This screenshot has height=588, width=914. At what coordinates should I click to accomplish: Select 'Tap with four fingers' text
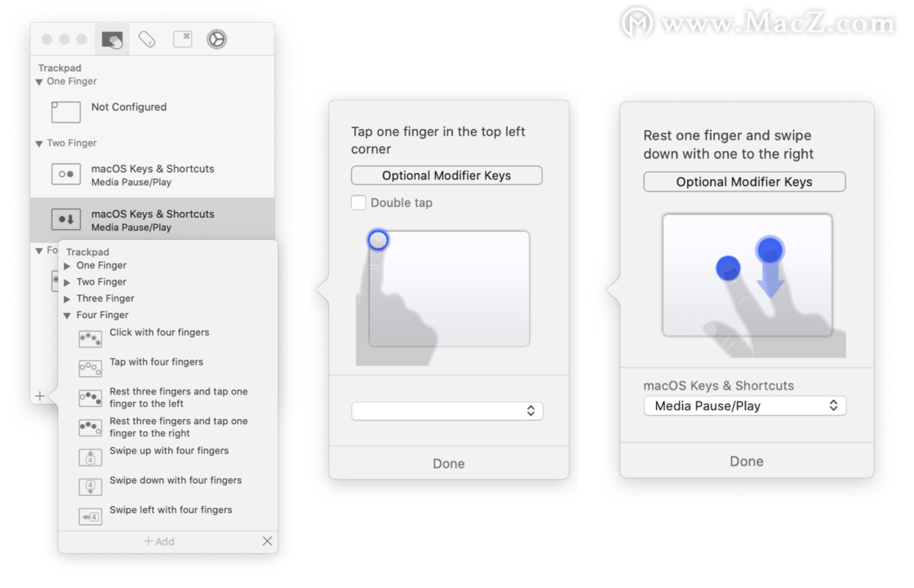tap(156, 362)
